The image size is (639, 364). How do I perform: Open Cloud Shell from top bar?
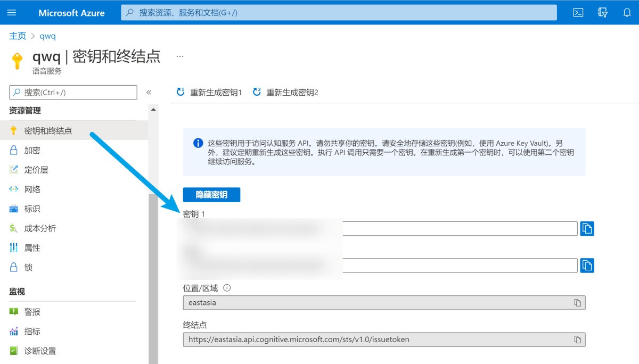pos(578,13)
